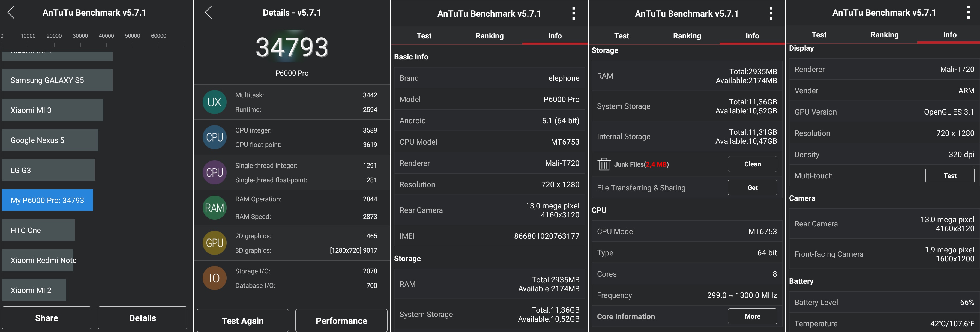
Task: Tap the GPU graphics icon
Action: 215,243
